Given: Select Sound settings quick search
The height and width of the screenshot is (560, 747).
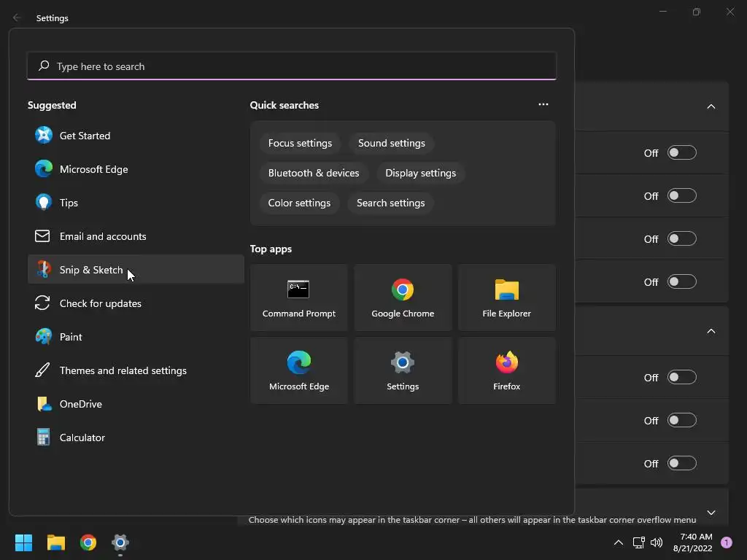Looking at the screenshot, I should coord(391,144).
